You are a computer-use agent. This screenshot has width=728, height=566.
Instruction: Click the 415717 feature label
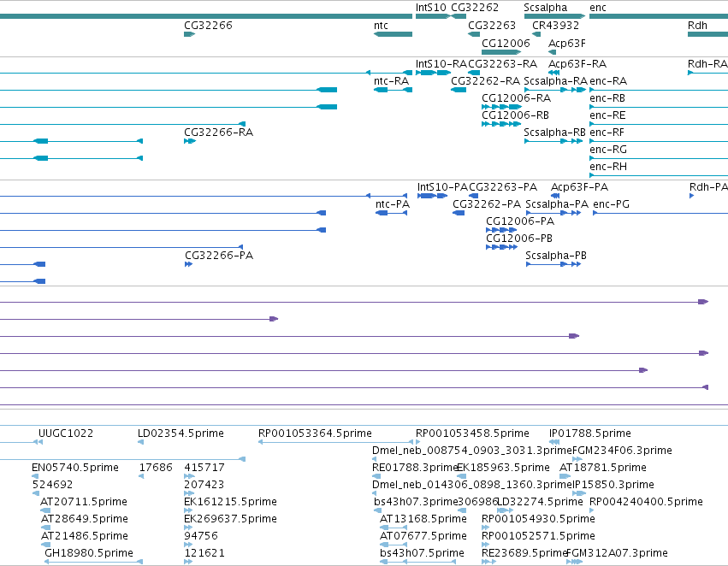pyautogui.click(x=204, y=469)
